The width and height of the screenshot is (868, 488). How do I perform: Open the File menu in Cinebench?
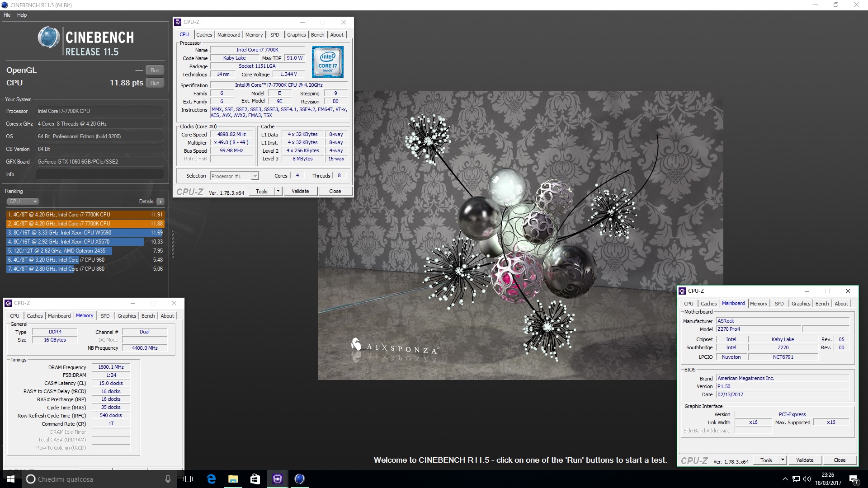(7, 15)
